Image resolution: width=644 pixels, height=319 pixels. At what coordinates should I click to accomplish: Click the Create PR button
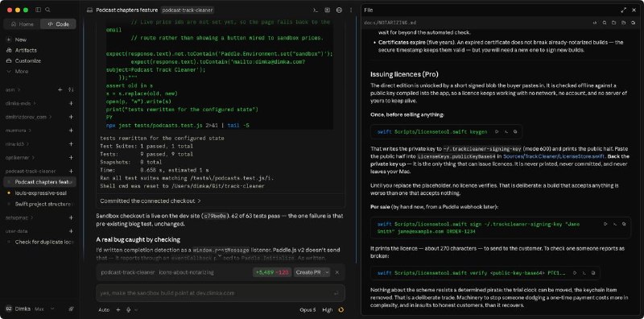[308, 272]
